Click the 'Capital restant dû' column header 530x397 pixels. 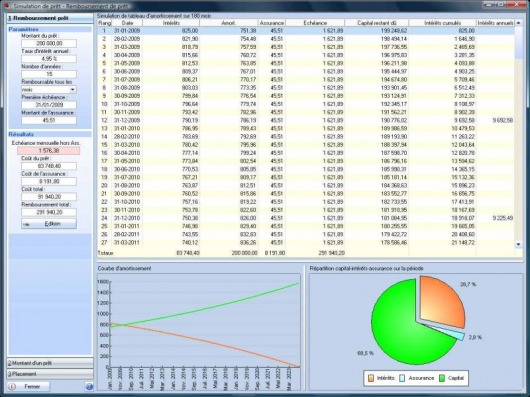pyautogui.click(x=377, y=23)
